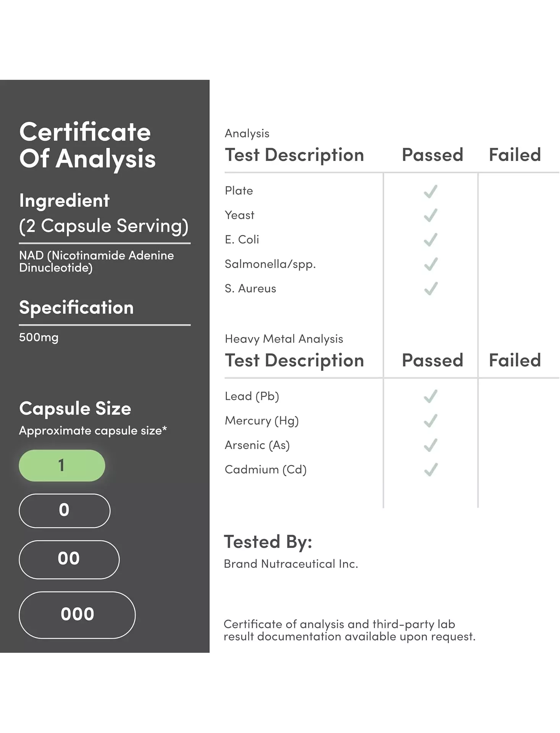Select capsule size 00 pill
The height and width of the screenshot is (733, 560).
click(x=69, y=559)
